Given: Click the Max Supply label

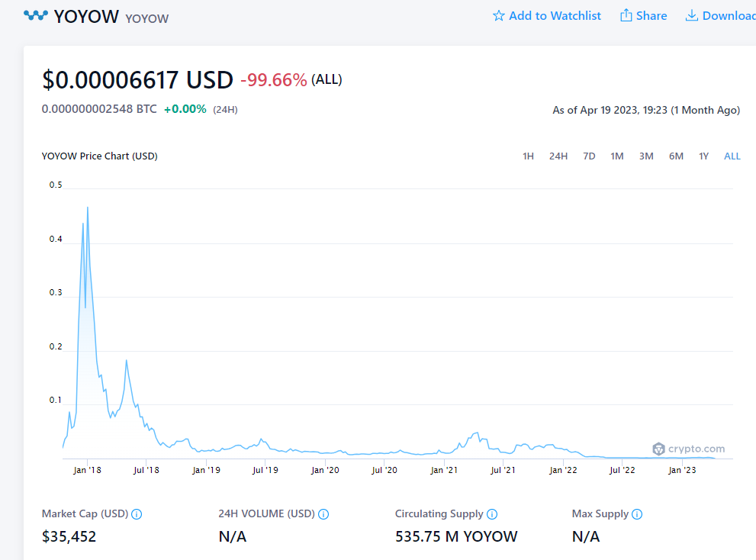Looking at the screenshot, I should 600,513.
